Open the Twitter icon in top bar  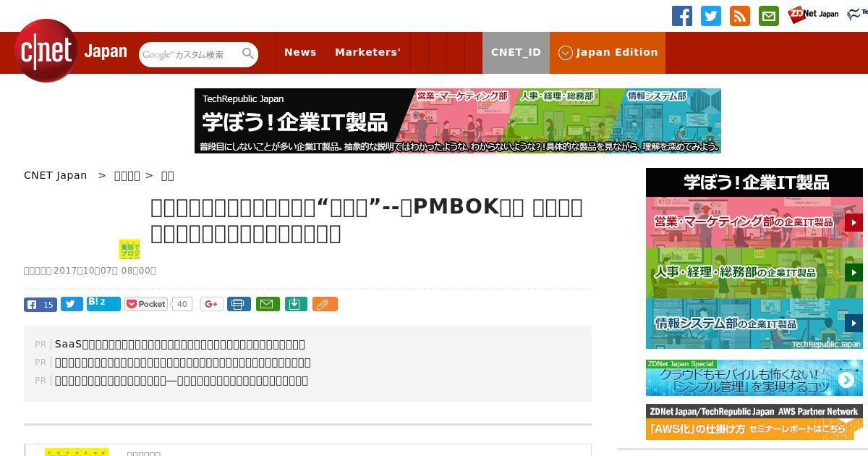(711, 16)
